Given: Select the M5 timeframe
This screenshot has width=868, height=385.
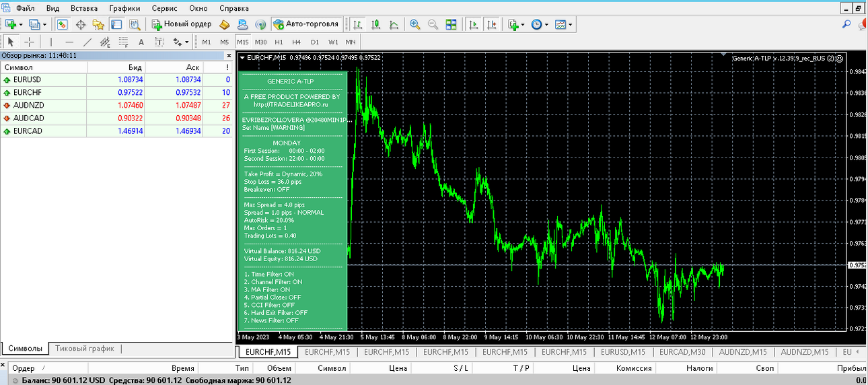Looking at the screenshot, I should (x=225, y=42).
